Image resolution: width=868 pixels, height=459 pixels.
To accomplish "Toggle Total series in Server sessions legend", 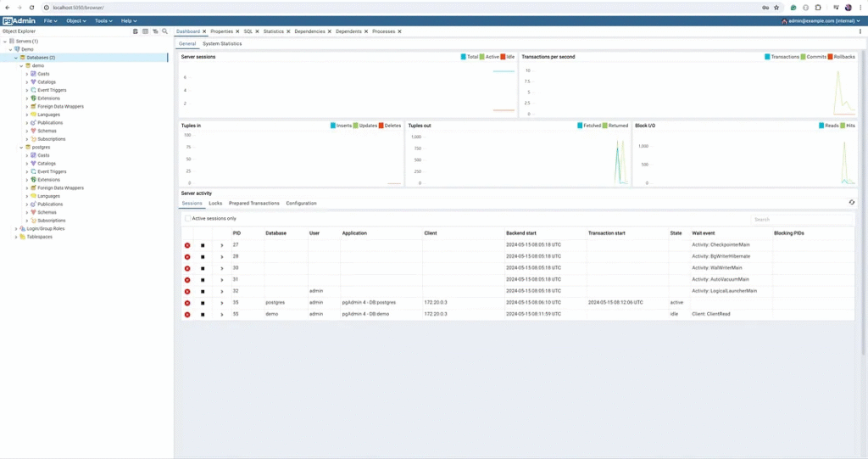I will coord(470,57).
